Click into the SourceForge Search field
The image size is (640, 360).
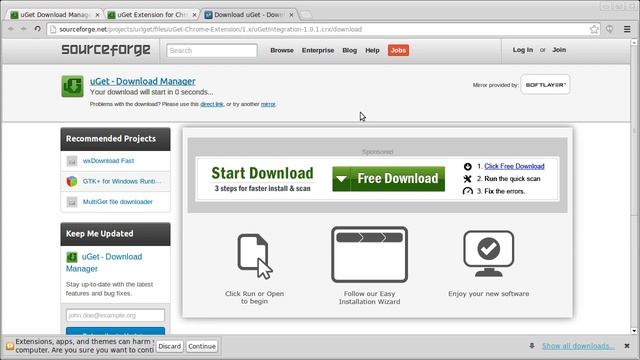tap(212, 50)
